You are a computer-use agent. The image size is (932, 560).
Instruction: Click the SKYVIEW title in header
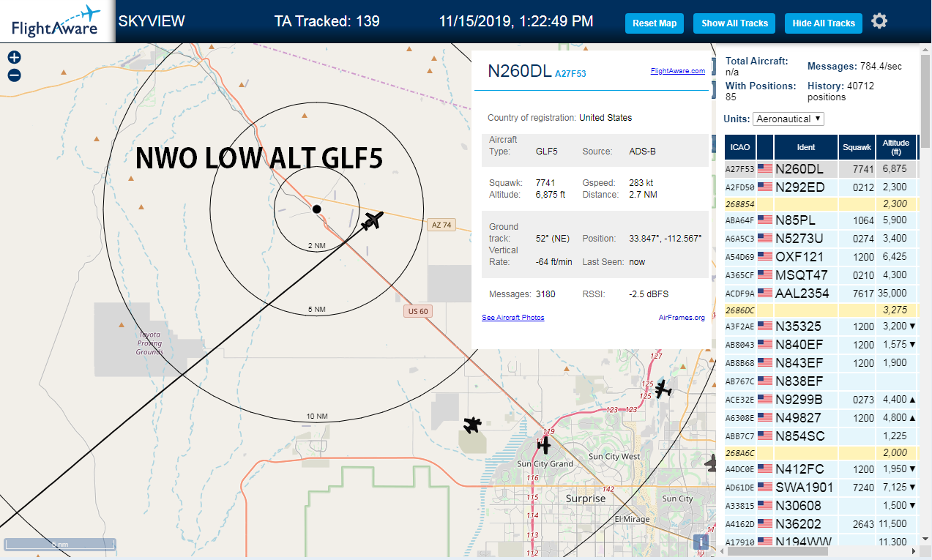pos(152,21)
